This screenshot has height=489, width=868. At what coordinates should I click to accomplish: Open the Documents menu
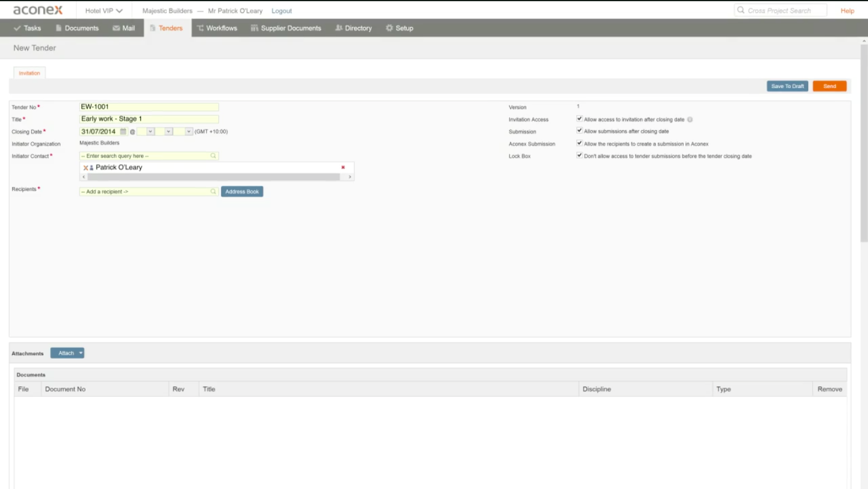(77, 28)
